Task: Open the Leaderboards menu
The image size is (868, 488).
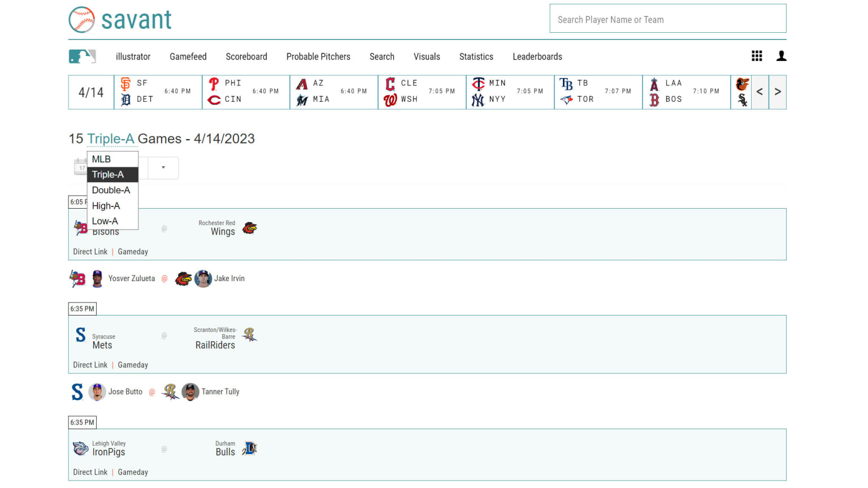Action: (x=537, y=57)
